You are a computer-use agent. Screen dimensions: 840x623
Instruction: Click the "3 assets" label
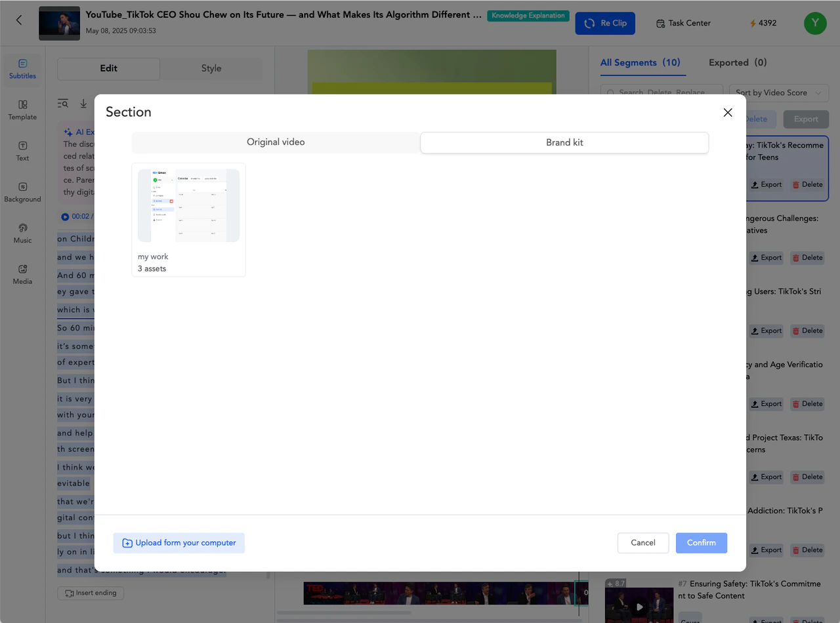152,269
